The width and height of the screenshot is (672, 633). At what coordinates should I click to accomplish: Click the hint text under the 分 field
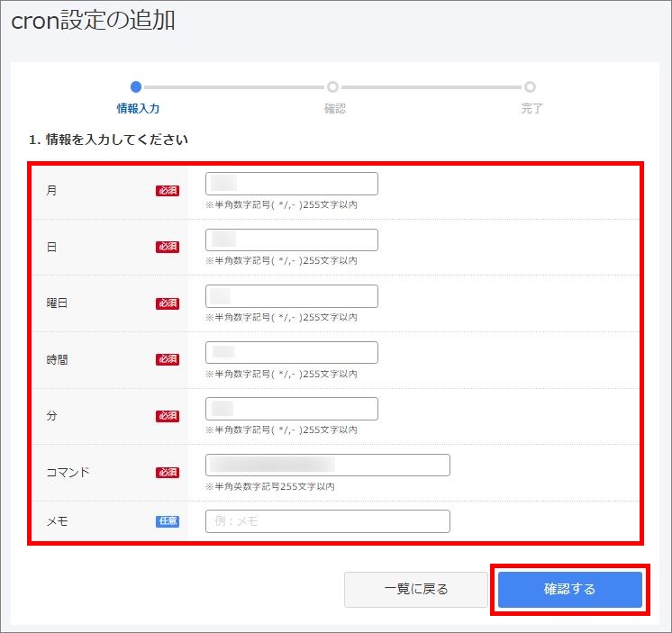point(282,430)
